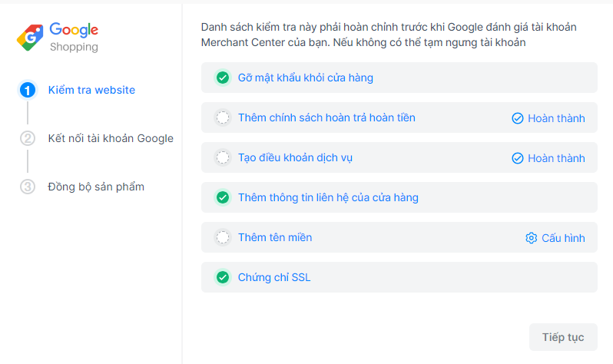Viewport: 613px width, 364px height.
Task: Click gear icon next to Cấu hình
Action: (531, 238)
